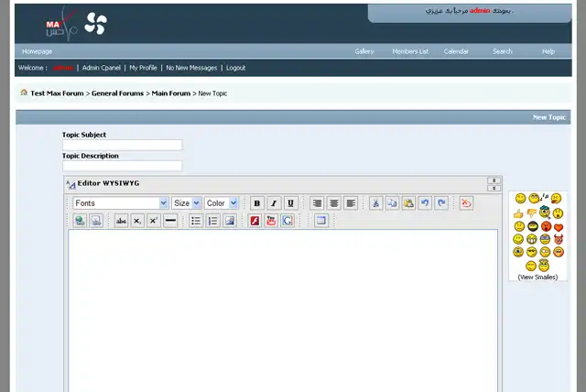Click the Cut scissors icon
The width and height of the screenshot is (586, 392).
click(x=375, y=203)
